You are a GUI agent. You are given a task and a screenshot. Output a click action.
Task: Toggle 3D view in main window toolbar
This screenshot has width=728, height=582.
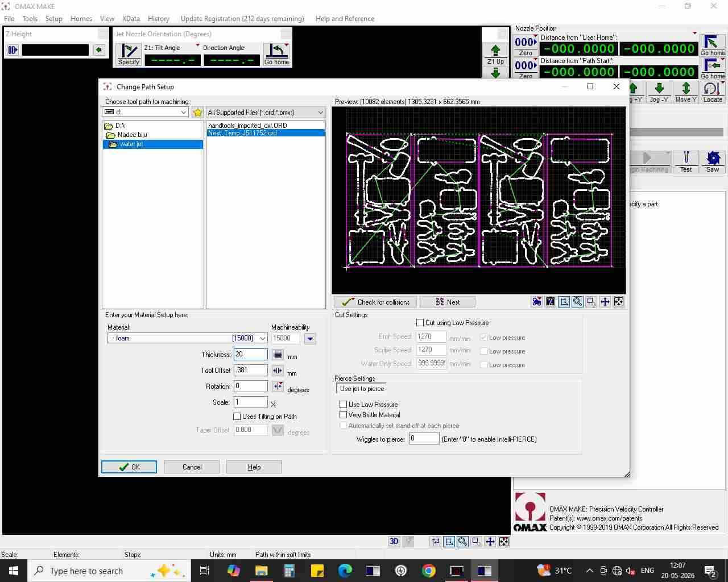(x=394, y=542)
